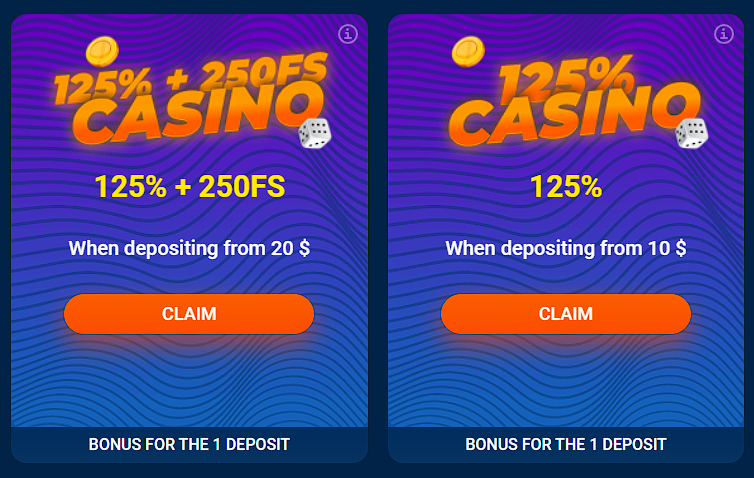Select the yellow '125%' heading on right card
This screenshot has height=478, width=754.
(x=566, y=186)
